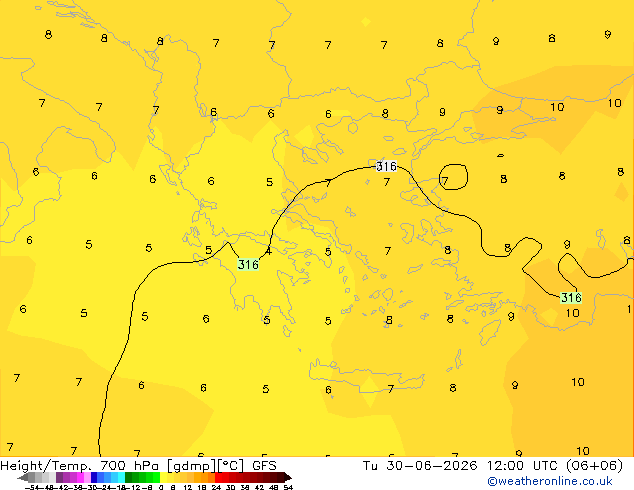Click the legend tick label '12'

[188, 487]
